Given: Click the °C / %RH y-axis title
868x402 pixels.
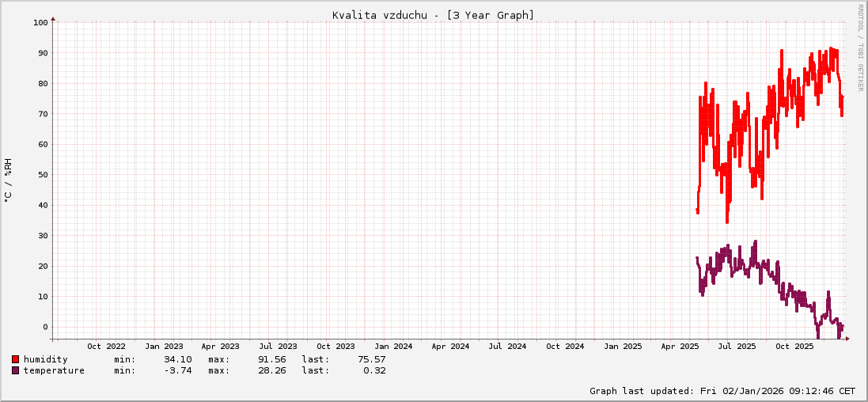Looking at the screenshot, I should (8, 180).
